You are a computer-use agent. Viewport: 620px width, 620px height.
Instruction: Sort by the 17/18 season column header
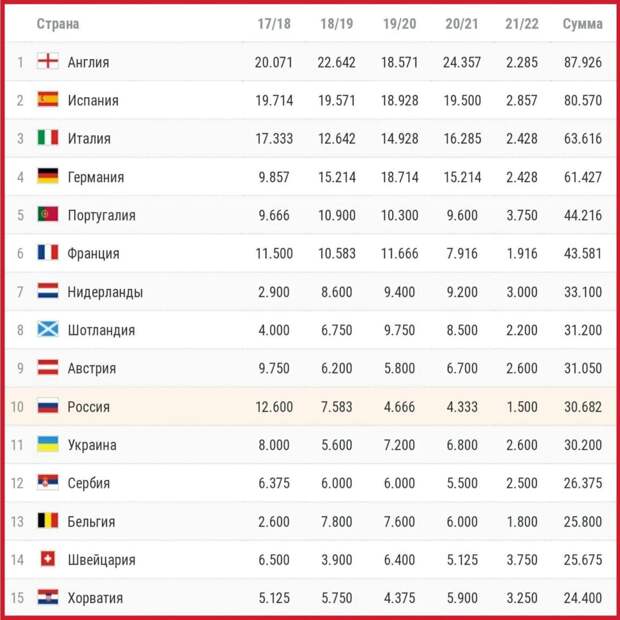tap(274, 24)
